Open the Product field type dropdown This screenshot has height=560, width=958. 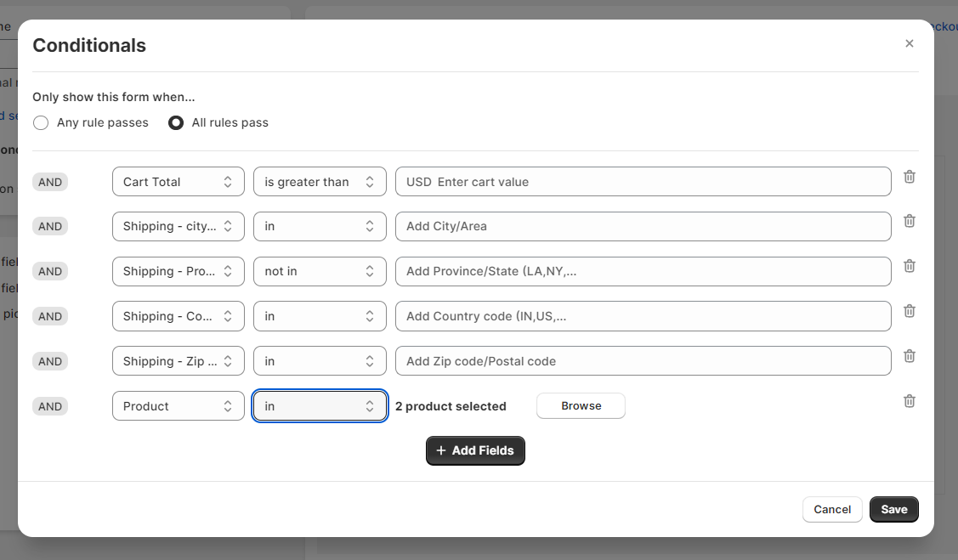(x=178, y=406)
